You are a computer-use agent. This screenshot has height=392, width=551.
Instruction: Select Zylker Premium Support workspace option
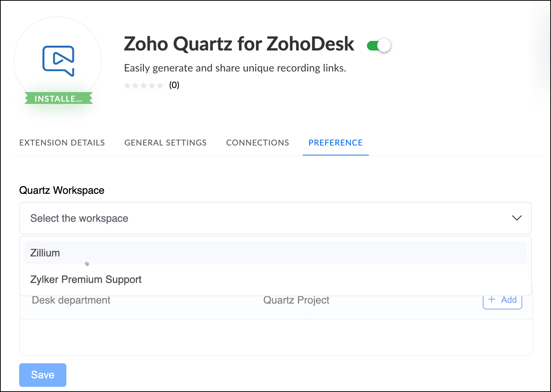tap(86, 280)
